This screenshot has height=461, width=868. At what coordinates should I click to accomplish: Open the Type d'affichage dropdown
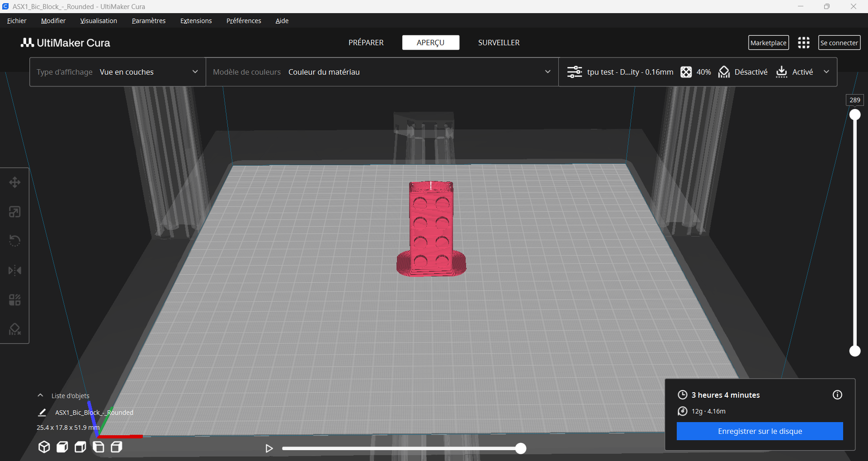pos(118,72)
